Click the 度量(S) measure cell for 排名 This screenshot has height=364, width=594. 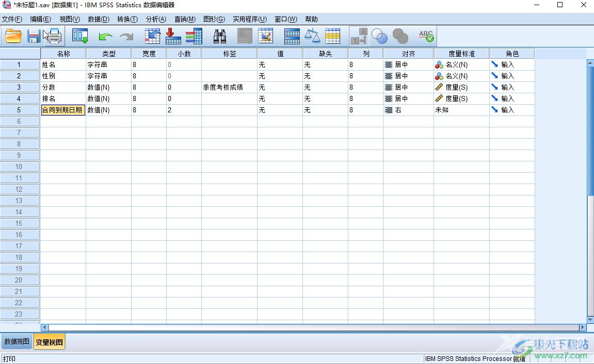coord(461,99)
